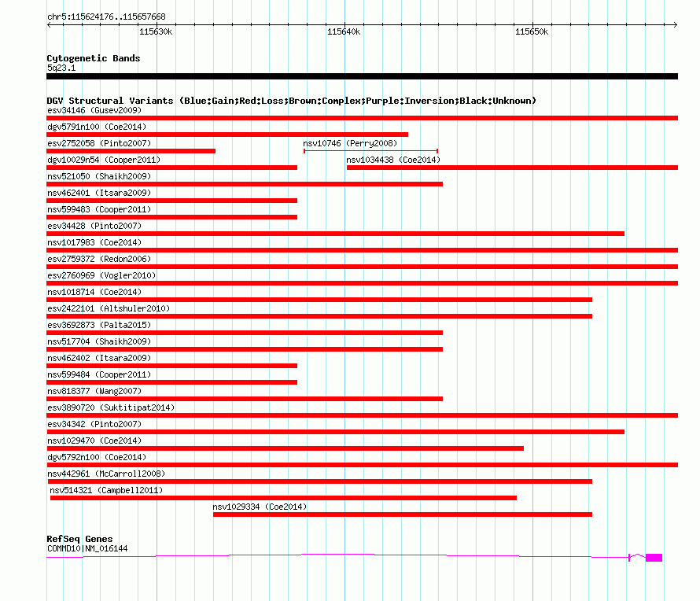Screen dimensions: 700x601
Task: Open nsv514321 (Campbell2011) label
Action: pyautogui.click(x=106, y=490)
